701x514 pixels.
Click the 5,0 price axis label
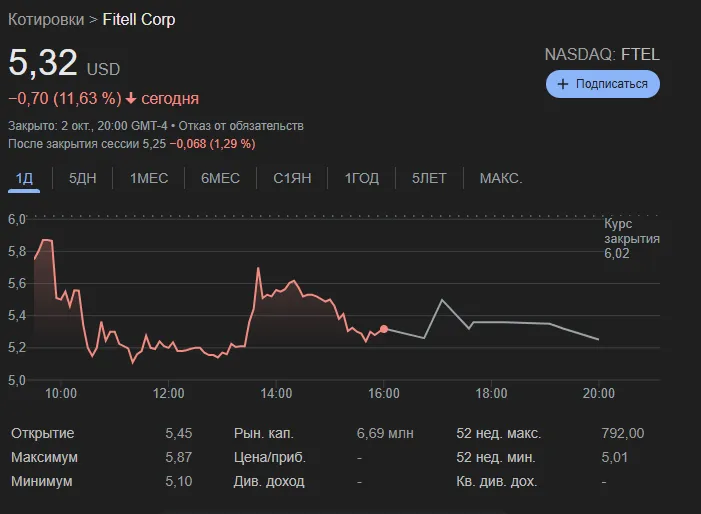click(17, 380)
